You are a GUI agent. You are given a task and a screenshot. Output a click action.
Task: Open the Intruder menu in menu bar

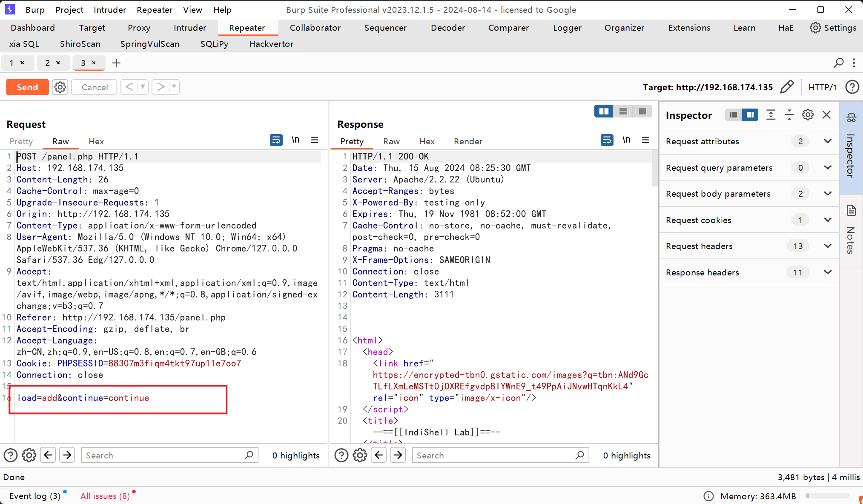click(x=110, y=10)
